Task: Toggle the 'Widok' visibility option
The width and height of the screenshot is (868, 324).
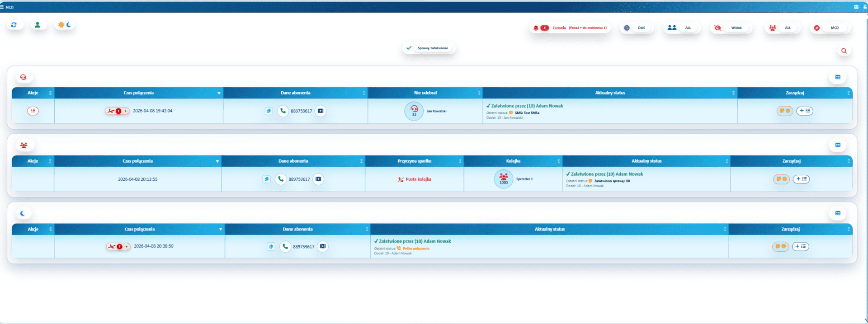Action: (x=731, y=28)
